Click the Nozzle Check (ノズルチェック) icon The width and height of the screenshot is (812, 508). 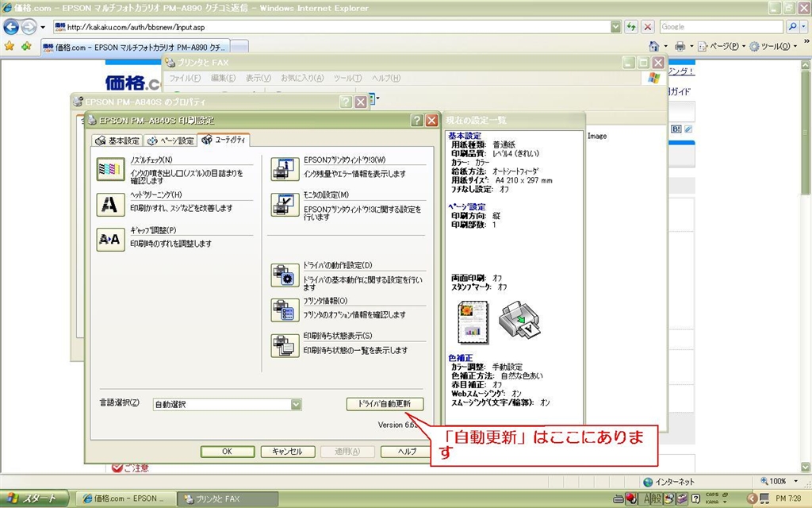(110, 170)
